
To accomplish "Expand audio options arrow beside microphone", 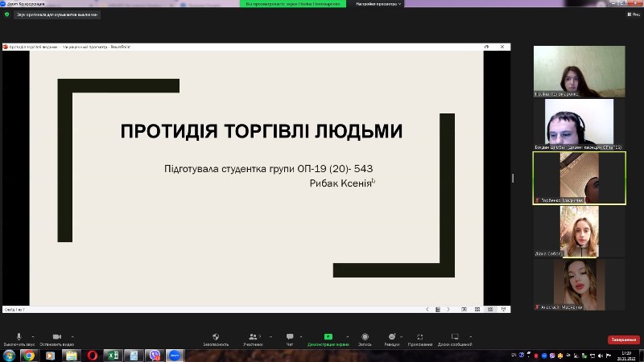I will pyautogui.click(x=31, y=335).
